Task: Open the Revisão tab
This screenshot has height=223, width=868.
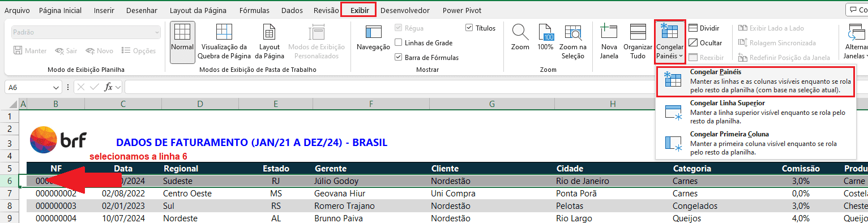Action: [x=326, y=10]
